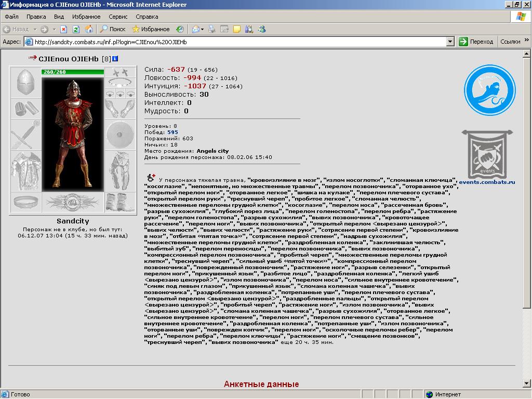Click the character portrait image

pos(73,134)
